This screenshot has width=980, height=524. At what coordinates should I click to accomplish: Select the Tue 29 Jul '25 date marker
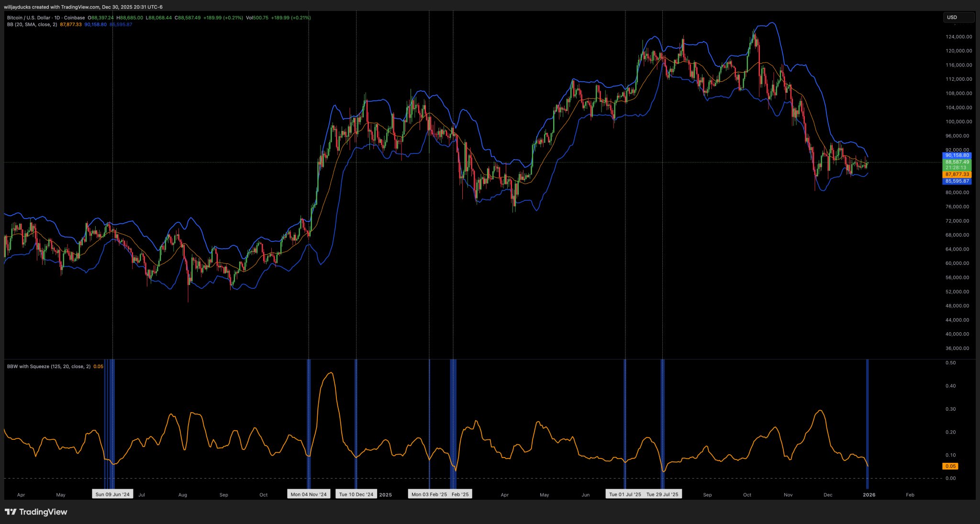coord(662,494)
